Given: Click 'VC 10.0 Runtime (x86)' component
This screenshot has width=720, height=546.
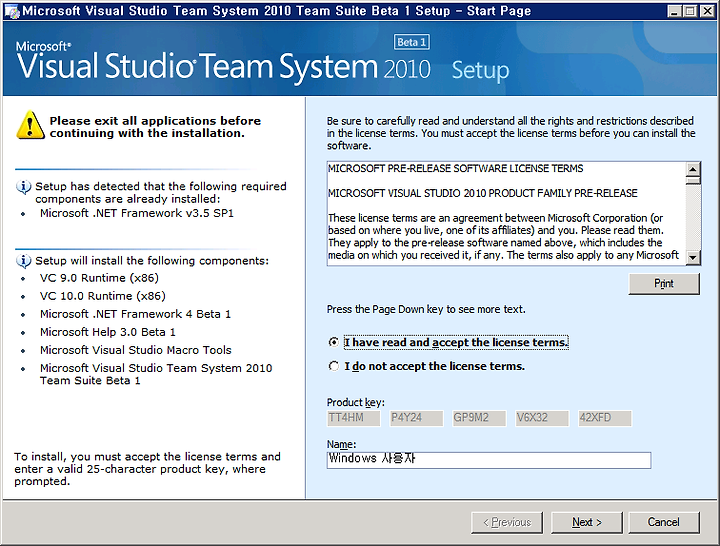Looking at the screenshot, I should point(103,296).
